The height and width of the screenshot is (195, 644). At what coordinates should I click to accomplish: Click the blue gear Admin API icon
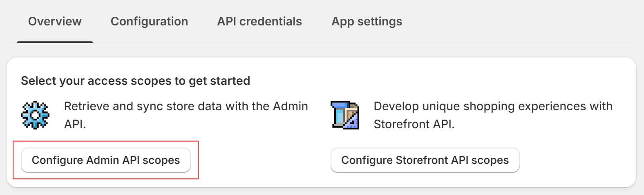pyautogui.click(x=35, y=115)
